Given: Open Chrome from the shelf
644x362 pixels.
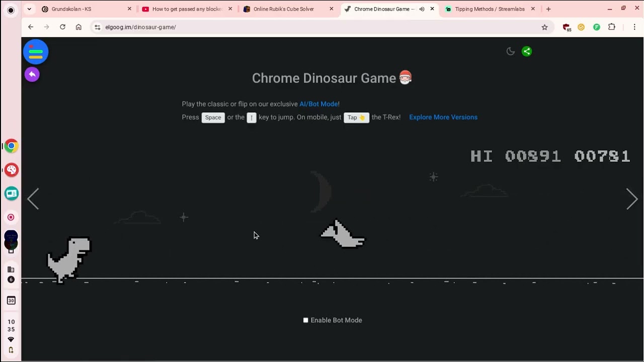Looking at the screenshot, I should pos(11,146).
